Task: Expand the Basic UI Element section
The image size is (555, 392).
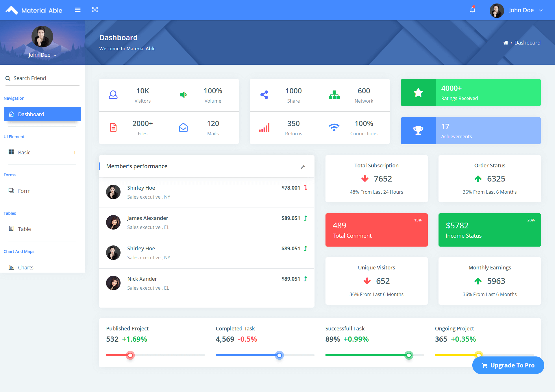Action: pyautogui.click(x=74, y=152)
